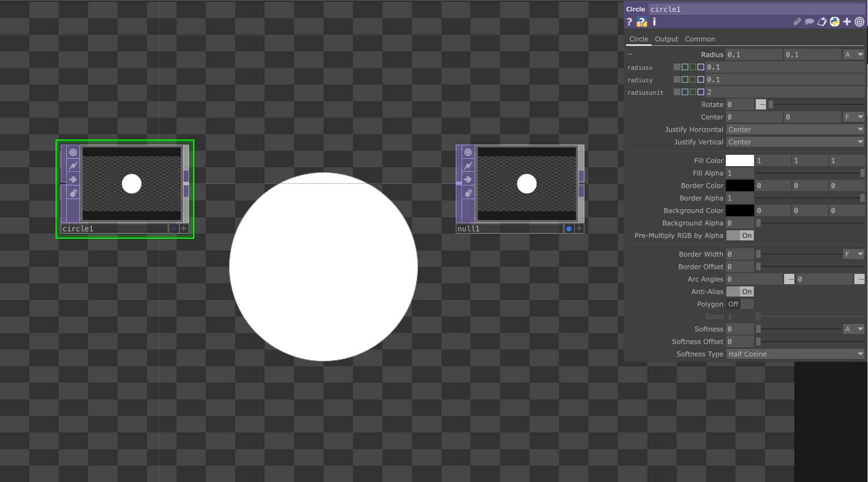Click the plus customize icon in parameter header
The height and width of the screenshot is (482, 868).
847,22
